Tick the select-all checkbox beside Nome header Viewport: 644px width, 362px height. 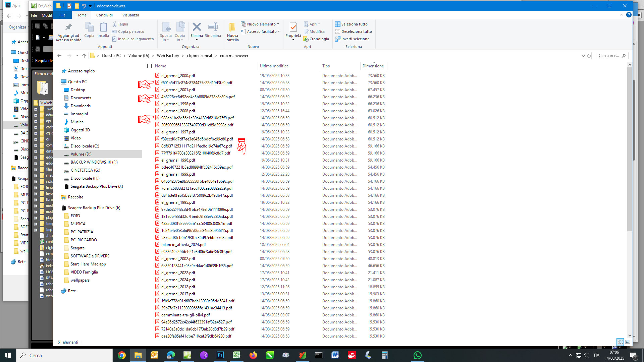[150, 66]
